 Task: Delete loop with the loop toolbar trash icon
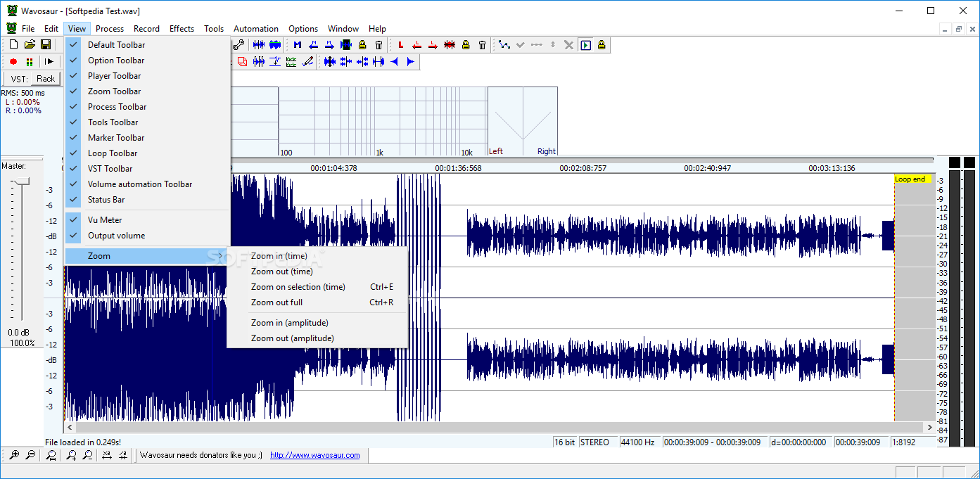482,44
